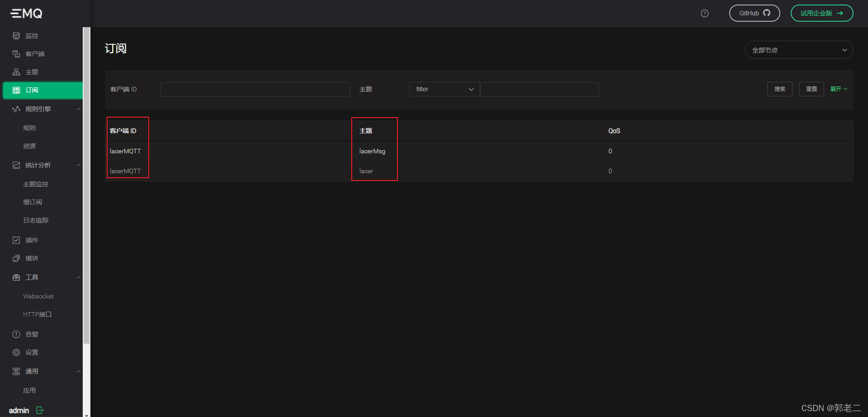Screen dimensions: 868x417
Task: Click the 监控 monitor icon in sidebar
Action: 16,36
